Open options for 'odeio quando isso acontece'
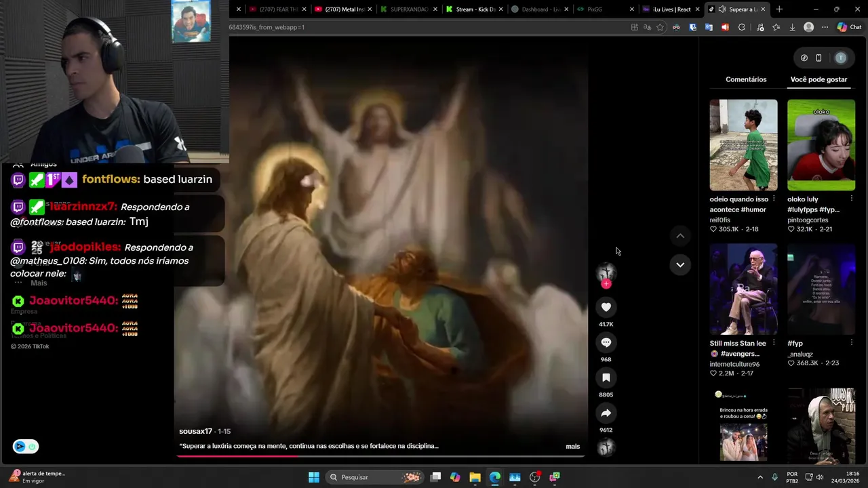The image size is (868, 488). pyautogui.click(x=774, y=199)
